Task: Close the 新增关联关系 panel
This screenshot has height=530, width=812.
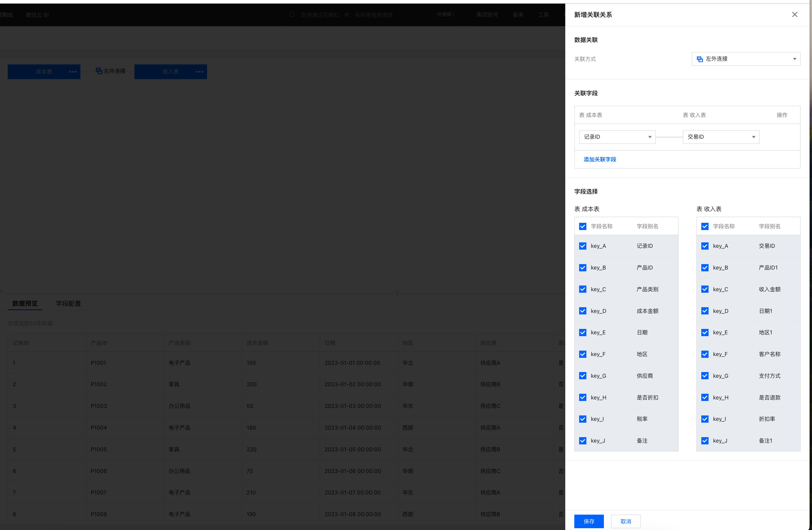Action: point(795,14)
